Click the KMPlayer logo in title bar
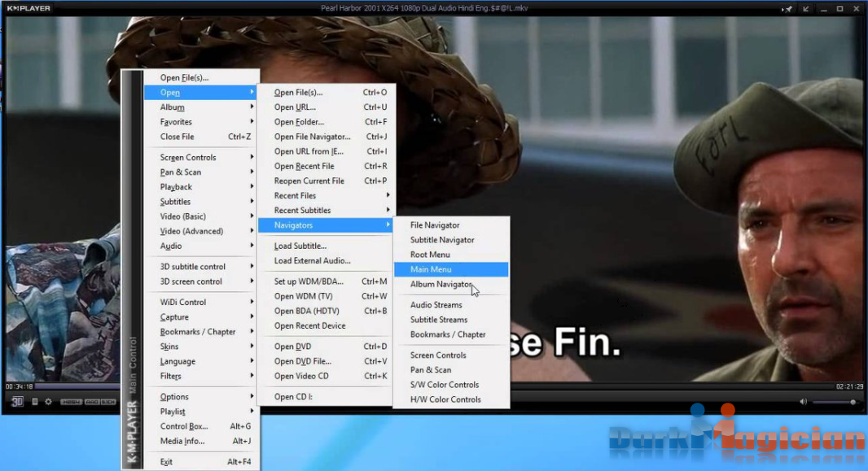 click(28, 8)
